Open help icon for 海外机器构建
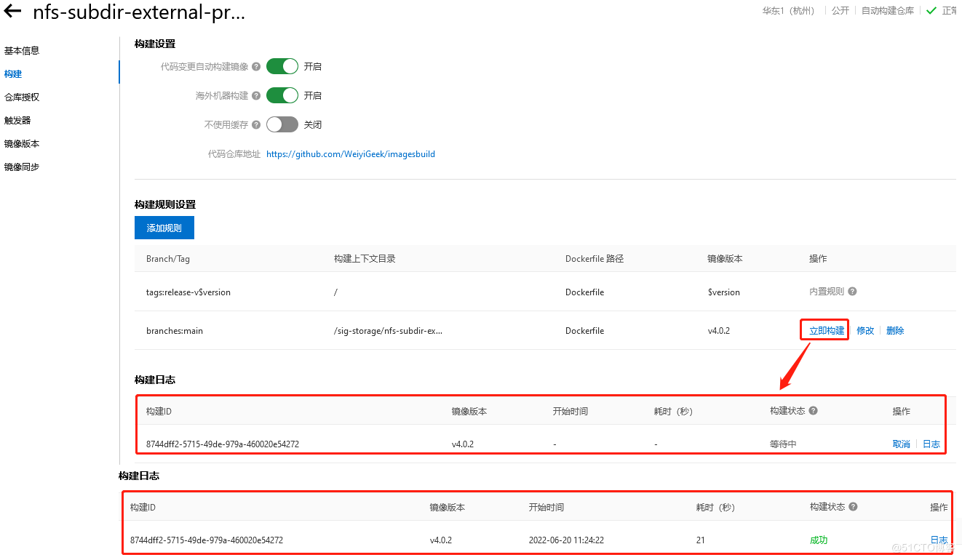 click(x=256, y=95)
